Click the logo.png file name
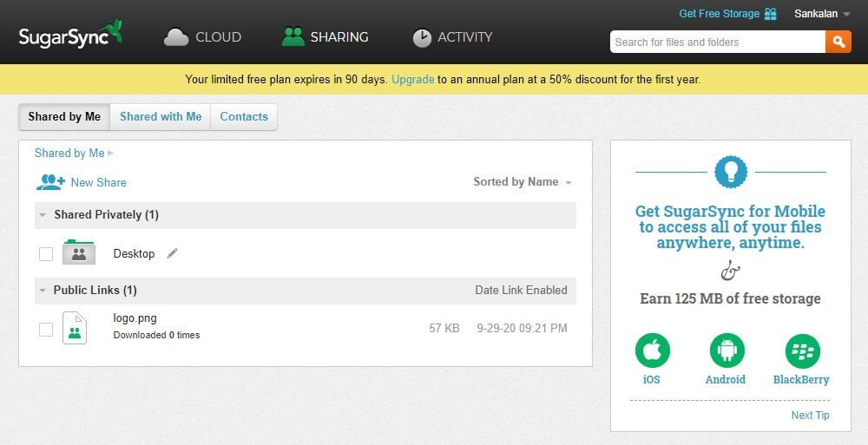This screenshot has height=445, width=868. tap(135, 318)
